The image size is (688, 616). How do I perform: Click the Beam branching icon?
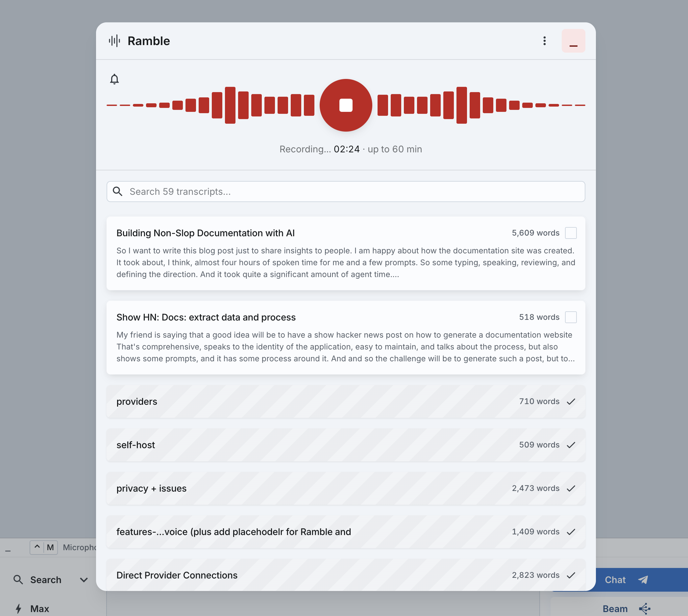pos(644,608)
